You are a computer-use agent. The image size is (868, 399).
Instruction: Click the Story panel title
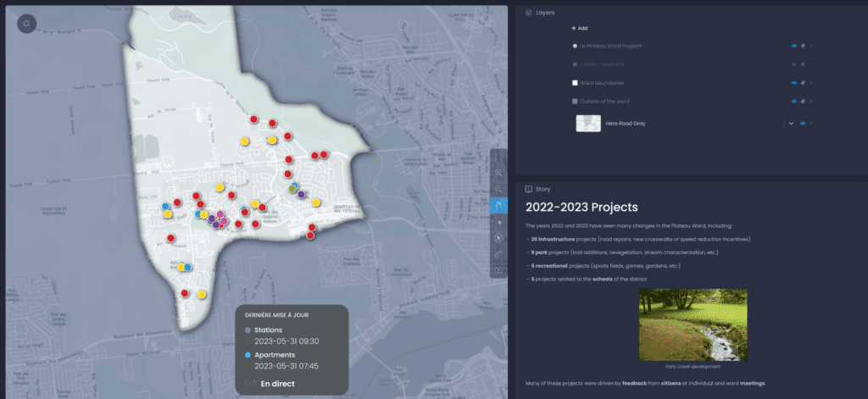click(543, 189)
